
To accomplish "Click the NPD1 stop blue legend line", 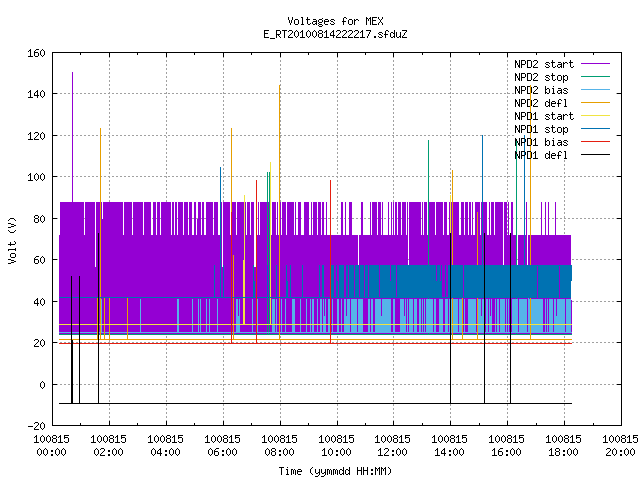I will click(595, 129).
